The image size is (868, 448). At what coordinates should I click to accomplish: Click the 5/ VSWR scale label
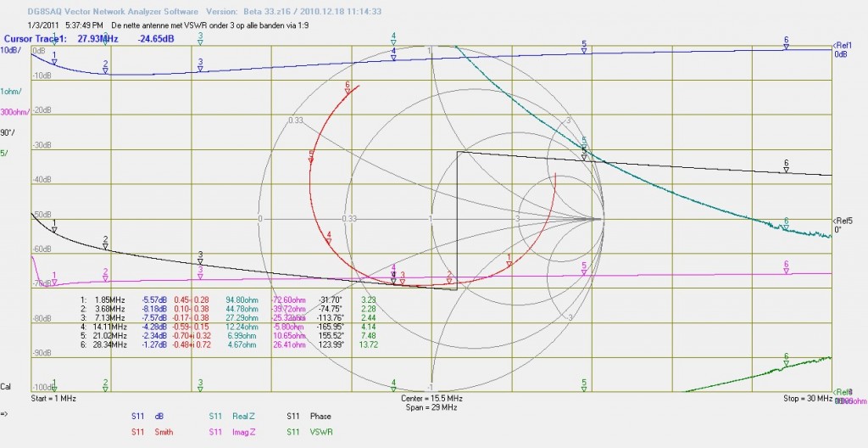[4, 153]
